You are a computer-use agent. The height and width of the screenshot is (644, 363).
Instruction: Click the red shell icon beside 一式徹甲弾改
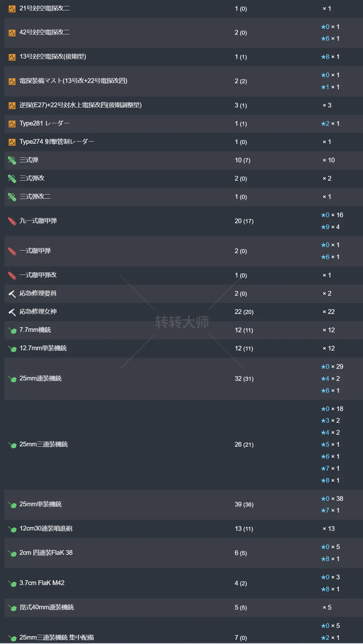(12, 276)
